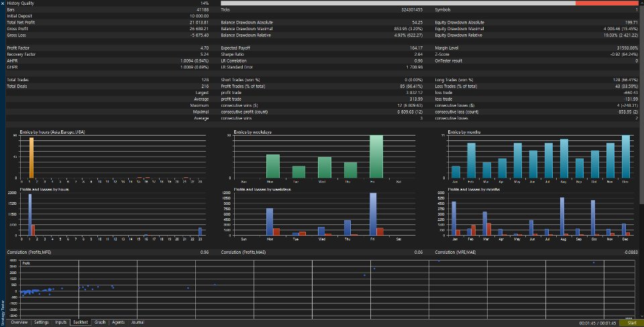Select the Correlation (Profits,MAE) value 0.06
644x327 pixels.
[419, 252]
